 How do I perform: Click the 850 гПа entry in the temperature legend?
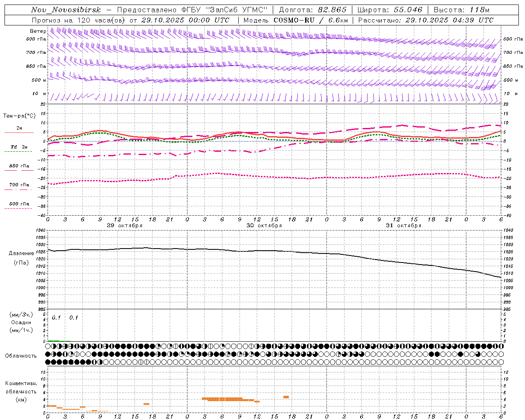click(x=19, y=166)
